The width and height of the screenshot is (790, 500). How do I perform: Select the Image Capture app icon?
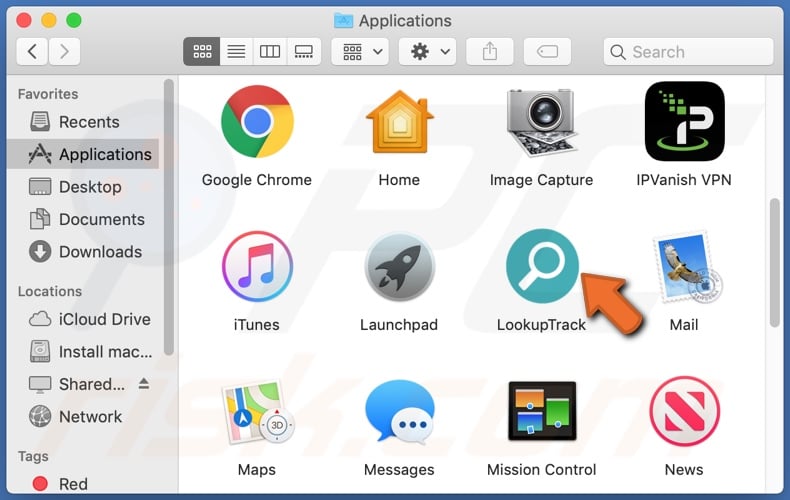542,122
